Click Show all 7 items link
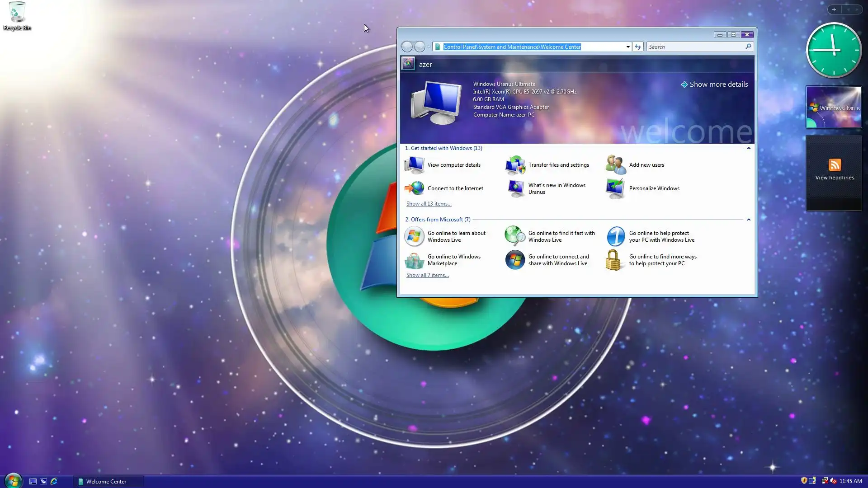 [x=427, y=275]
